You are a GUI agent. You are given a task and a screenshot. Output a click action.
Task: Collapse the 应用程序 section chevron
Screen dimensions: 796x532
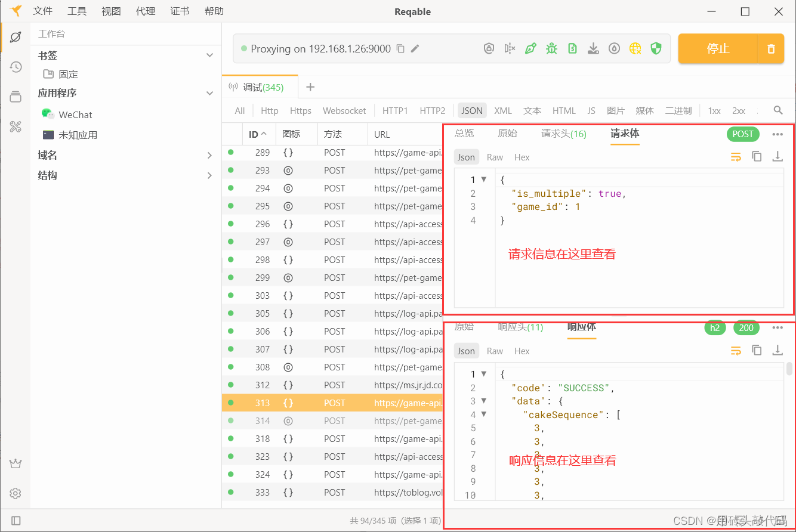pyautogui.click(x=209, y=93)
